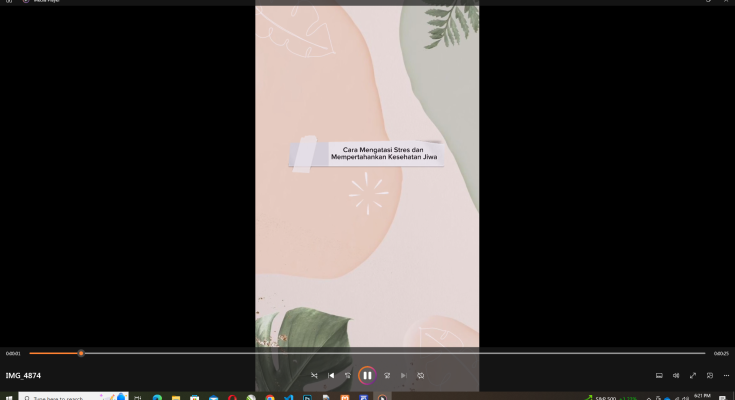Click the back arrow in title bar
This screenshot has width=735, height=400.
click(9, 1)
